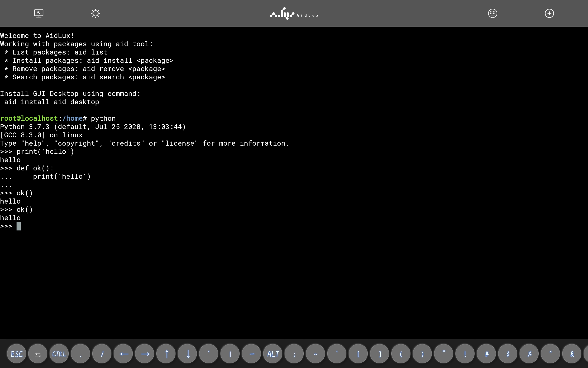Tap the right parenthesis key
This screenshot has height=368, width=588.
coord(422,354)
